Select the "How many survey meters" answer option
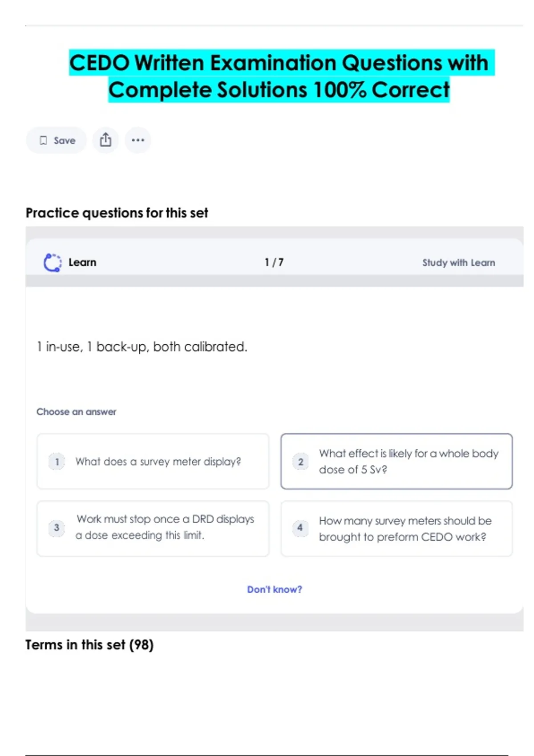The width and height of the screenshot is (534, 756). click(x=405, y=529)
